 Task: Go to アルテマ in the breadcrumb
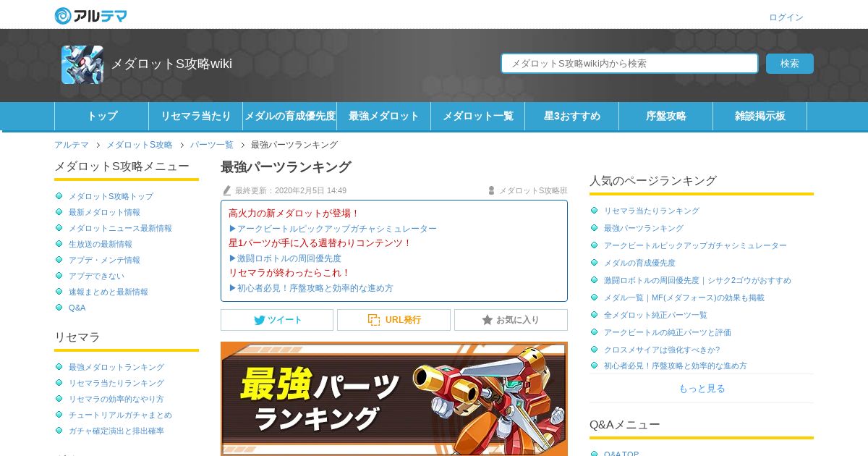coord(72,145)
